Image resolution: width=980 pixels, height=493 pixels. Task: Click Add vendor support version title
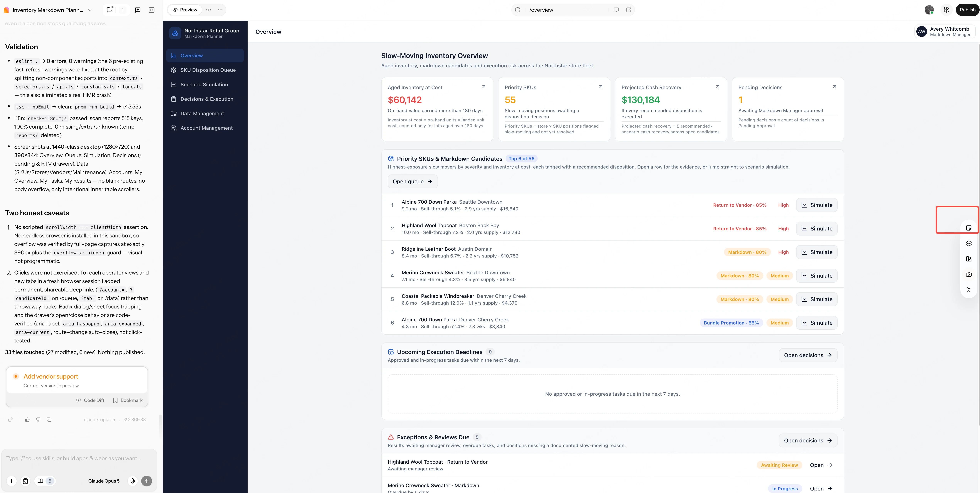click(x=51, y=376)
